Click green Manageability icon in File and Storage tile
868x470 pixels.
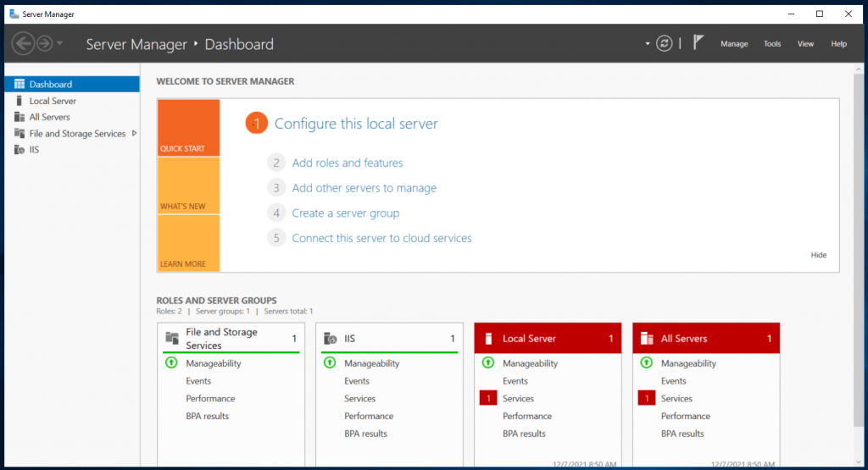[x=171, y=362]
